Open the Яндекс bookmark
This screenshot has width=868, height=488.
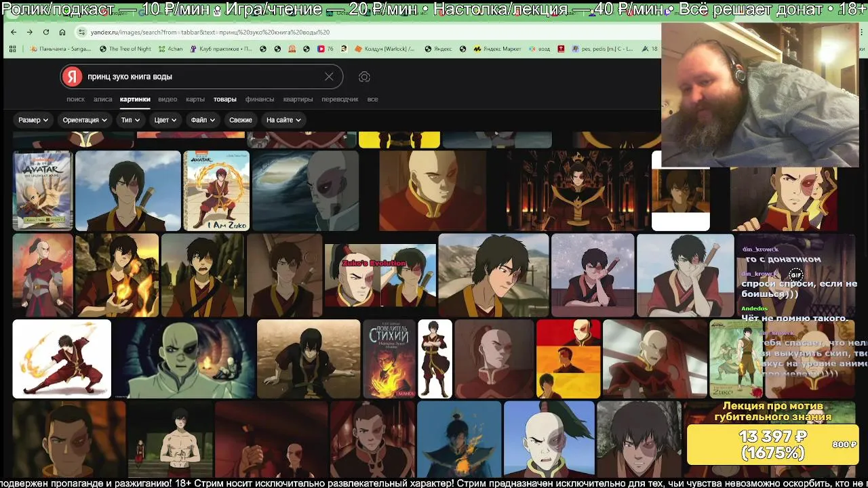coord(438,49)
